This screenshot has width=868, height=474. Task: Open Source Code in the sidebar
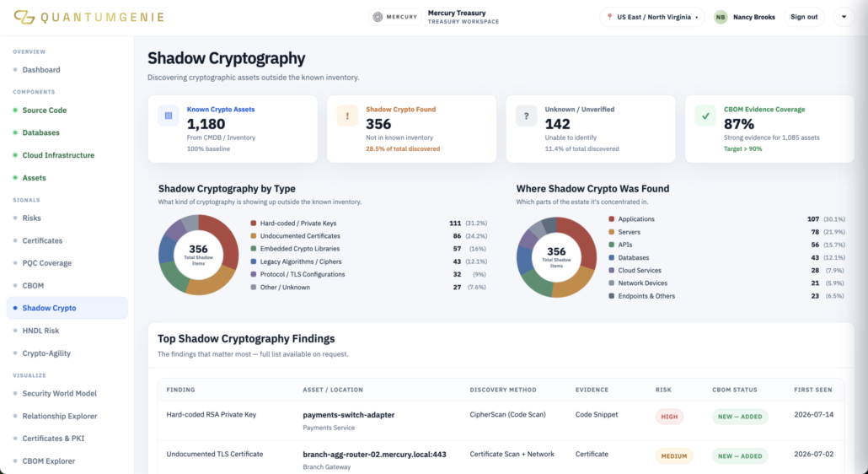pyautogui.click(x=45, y=110)
